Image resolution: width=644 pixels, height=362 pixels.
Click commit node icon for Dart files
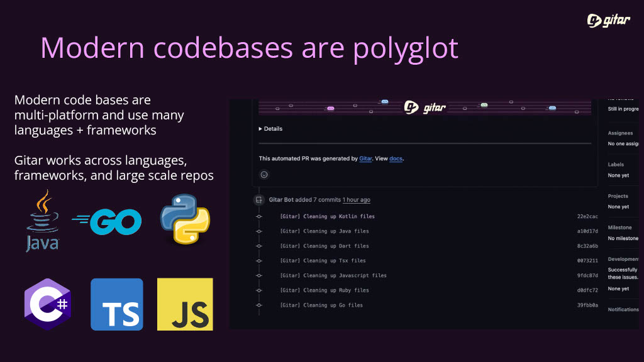coord(258,246)
